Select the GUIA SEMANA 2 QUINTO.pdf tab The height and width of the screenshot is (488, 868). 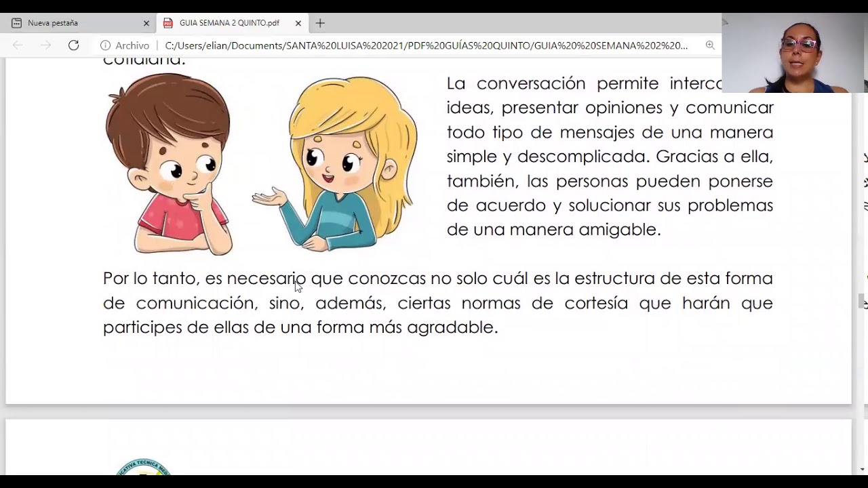coord(231,23)
